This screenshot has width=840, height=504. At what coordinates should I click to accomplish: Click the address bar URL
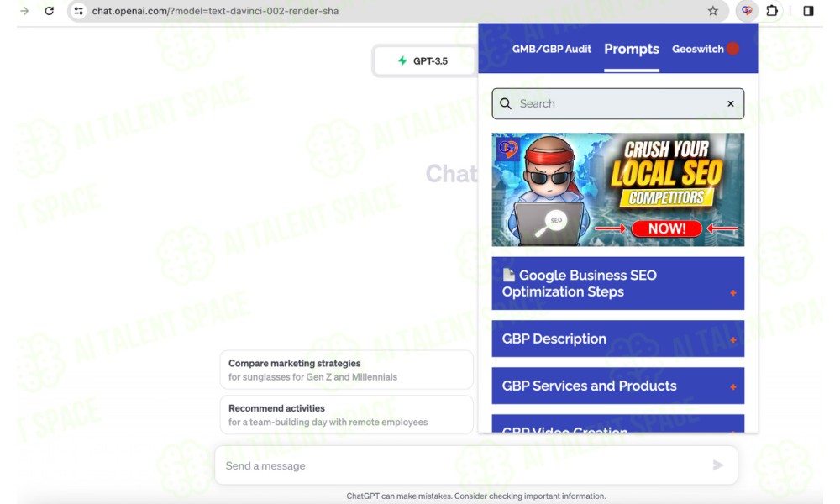(x=215, y=11)
